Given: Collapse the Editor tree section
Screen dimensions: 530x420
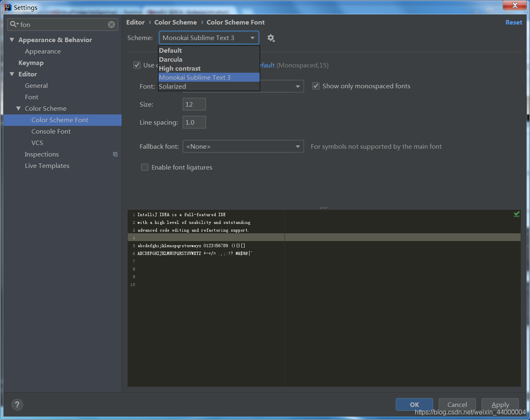Looking at the screenshot, I should [x=12, y=74].
